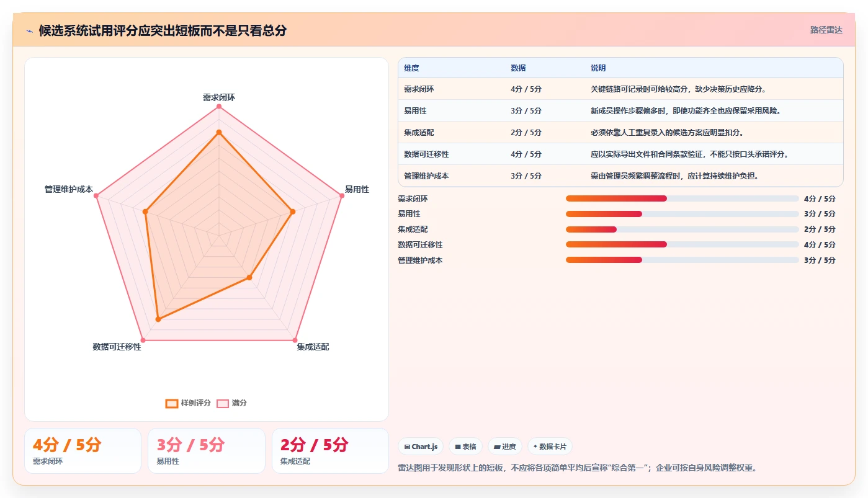
Task: Click the pink full-score vertex at 管理维护成本
Action: (96, 196)
